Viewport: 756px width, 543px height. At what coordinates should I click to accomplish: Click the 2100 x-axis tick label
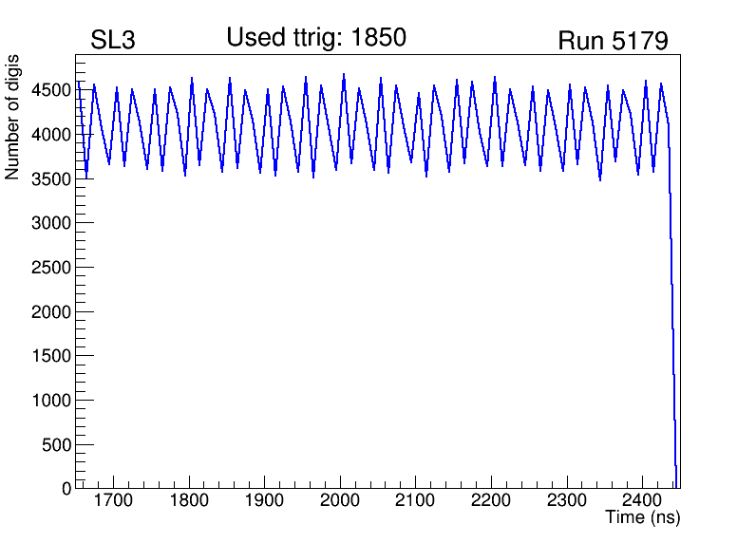pyautogui.click(x=416, y=500)
